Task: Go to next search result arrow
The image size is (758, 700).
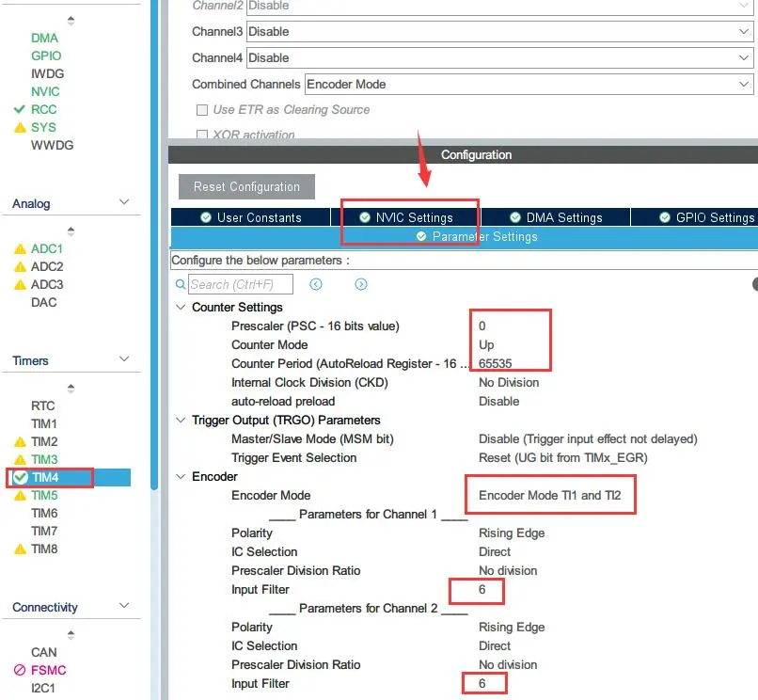Action: click(361, 284)
